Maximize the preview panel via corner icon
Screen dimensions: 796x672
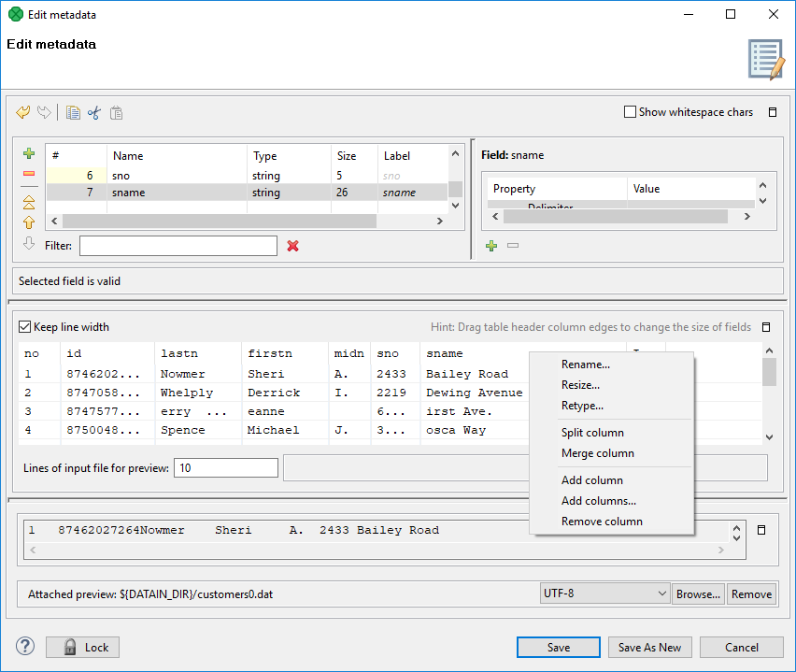point(766,327)
